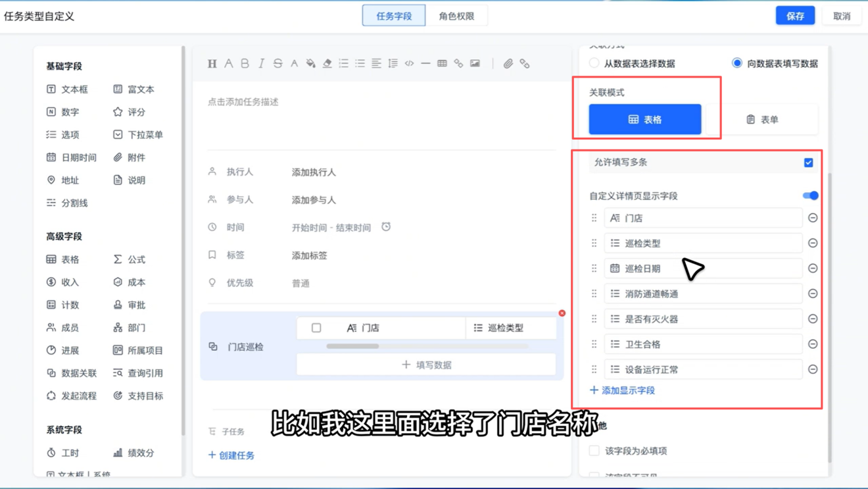
Task: Choose 表格 association mode
Action: coord(645,120)
